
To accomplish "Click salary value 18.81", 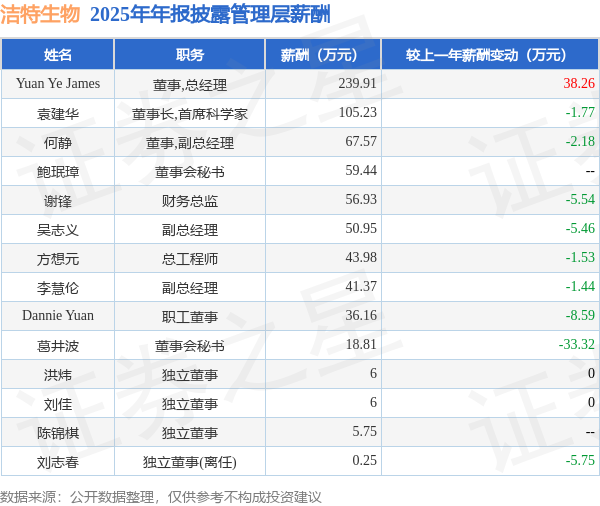I will click(361, 345).
